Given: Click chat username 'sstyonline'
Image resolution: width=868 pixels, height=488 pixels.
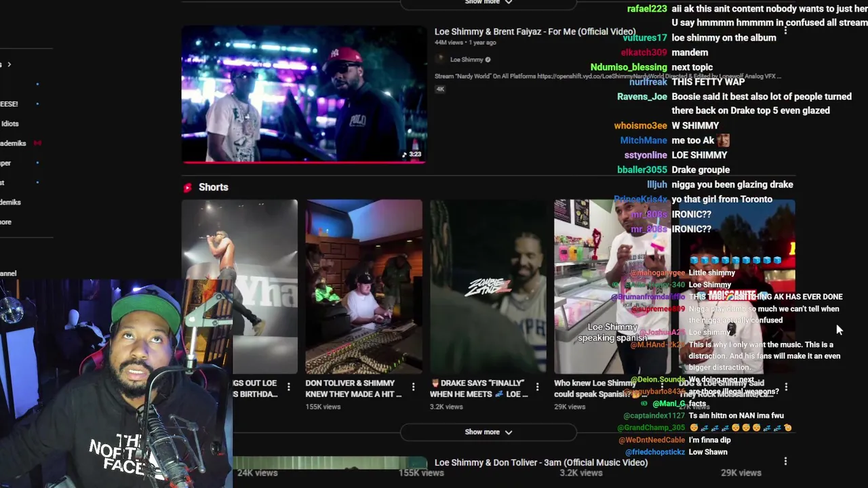Looking at the screenshot, I should 646,155.
